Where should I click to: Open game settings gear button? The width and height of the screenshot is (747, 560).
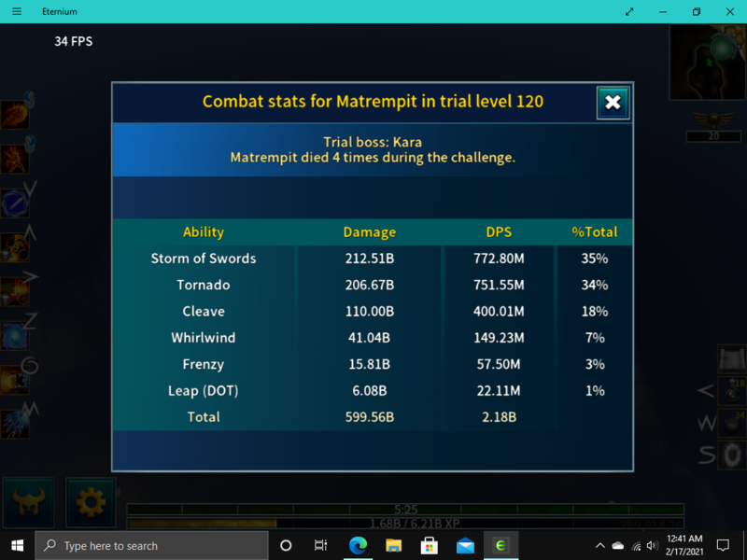click(91, 503)
